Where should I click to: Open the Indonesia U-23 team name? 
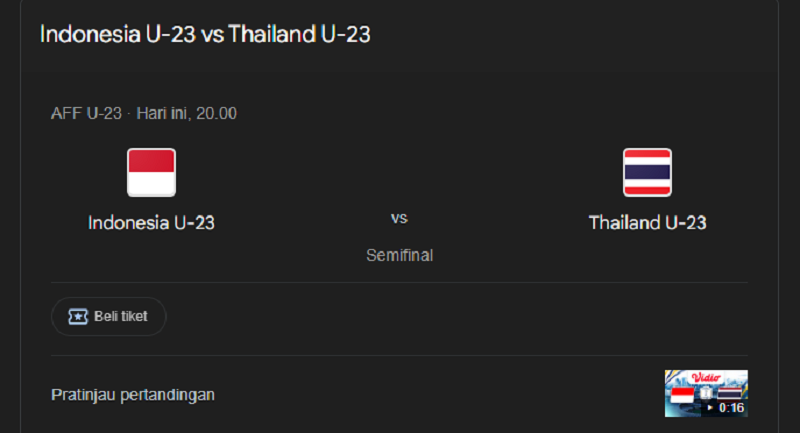(x=152, y=223)
